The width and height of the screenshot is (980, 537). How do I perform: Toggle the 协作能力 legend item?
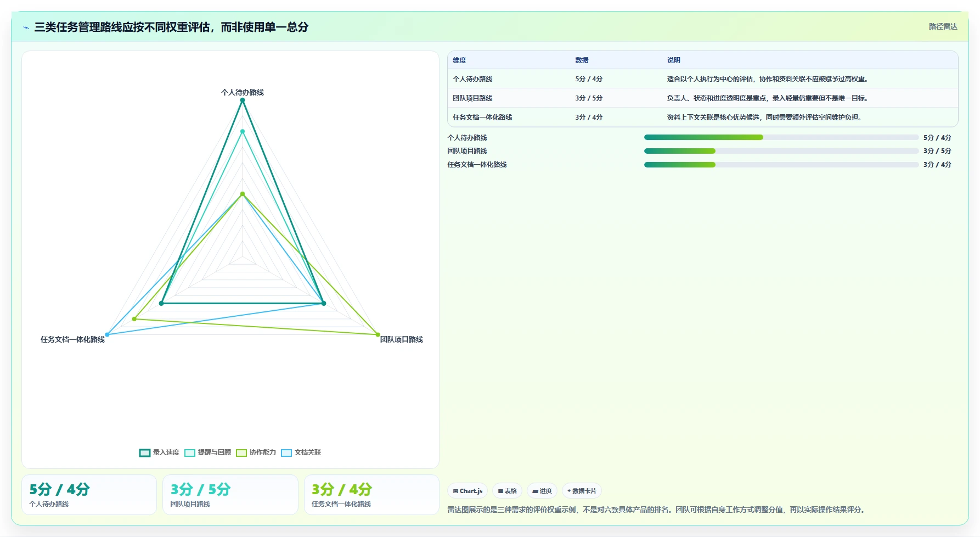[256, 452]
